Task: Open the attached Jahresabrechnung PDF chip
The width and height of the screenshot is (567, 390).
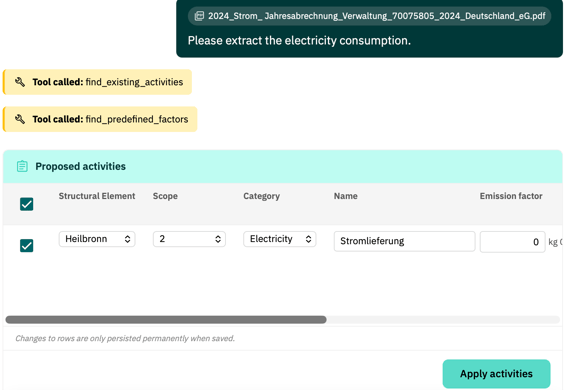Action: 369,16
